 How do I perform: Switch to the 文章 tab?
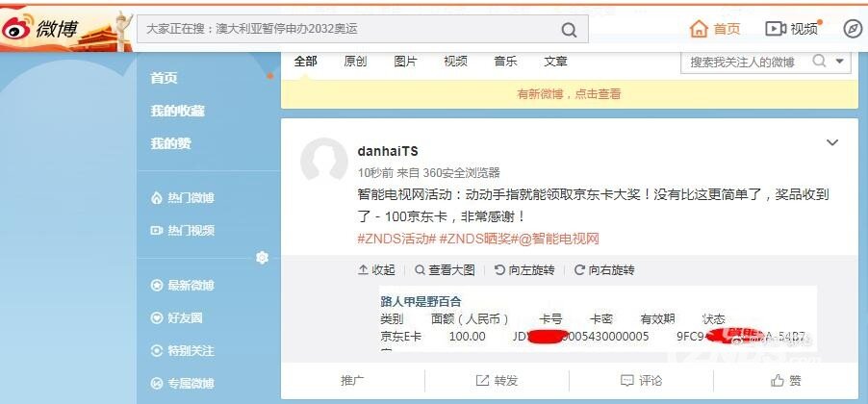555,62
